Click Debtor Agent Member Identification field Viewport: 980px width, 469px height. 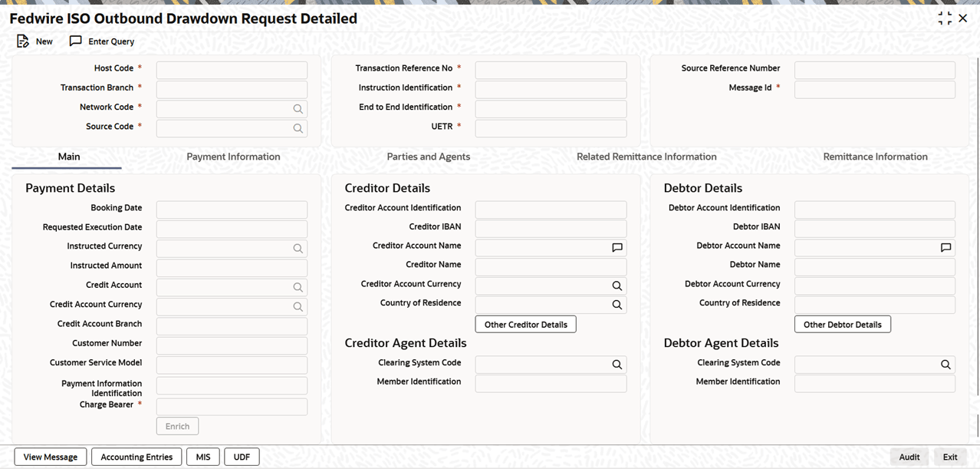875,383
